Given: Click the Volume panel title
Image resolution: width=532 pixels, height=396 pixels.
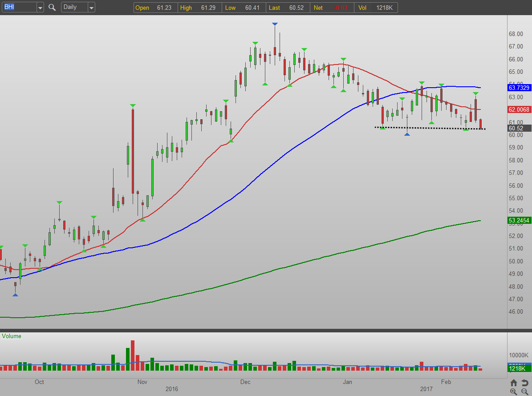Looking at the screenshot, I should (12, 336).
